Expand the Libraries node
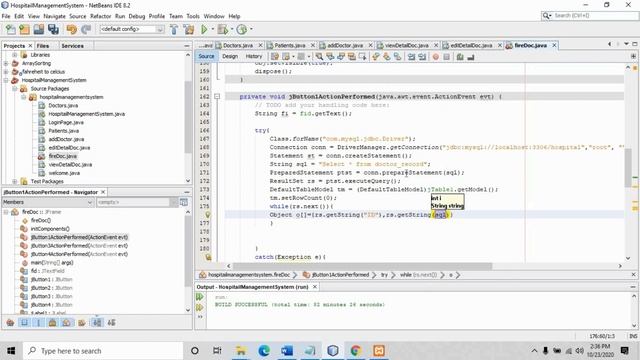 tap(15, 55)
